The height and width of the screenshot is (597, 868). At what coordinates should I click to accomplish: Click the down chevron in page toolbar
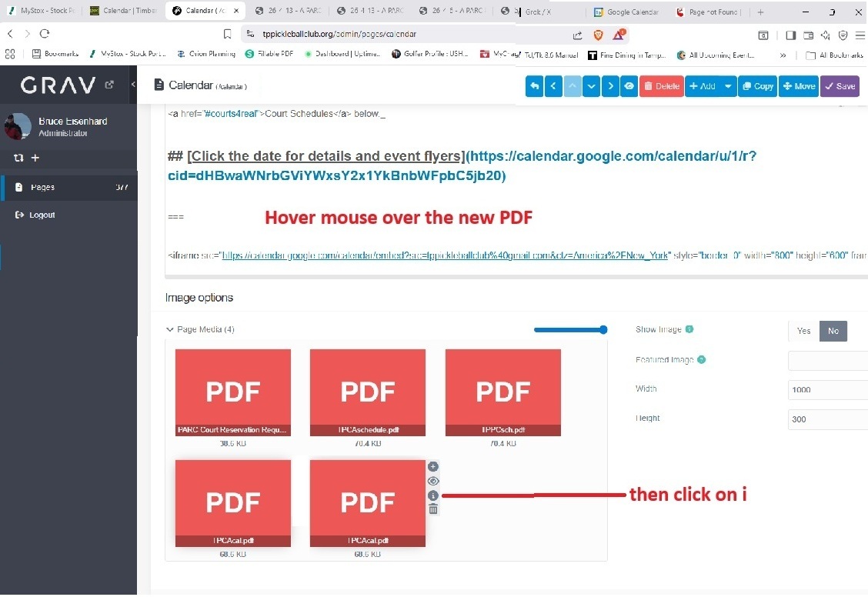tap(591, 86)
